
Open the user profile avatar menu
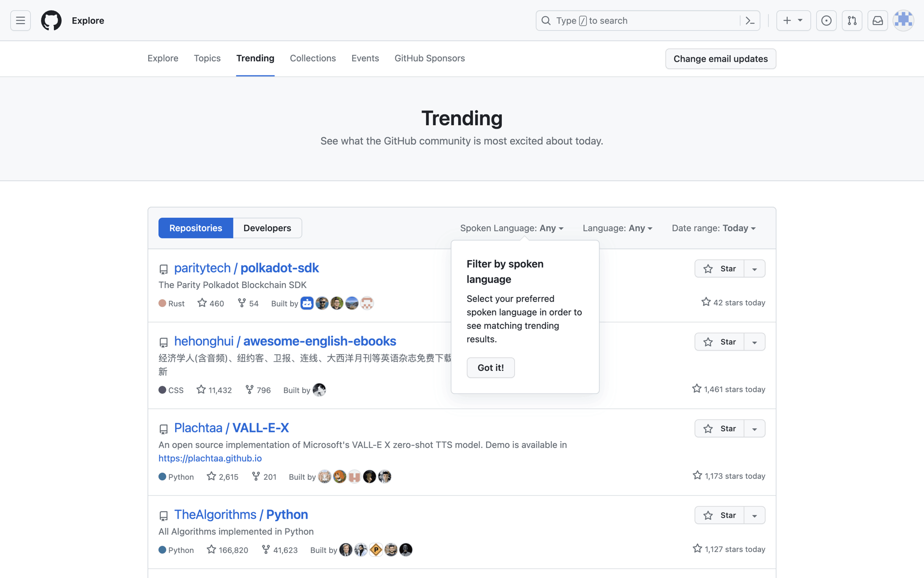pyautogui.click(x=903, y=21)
